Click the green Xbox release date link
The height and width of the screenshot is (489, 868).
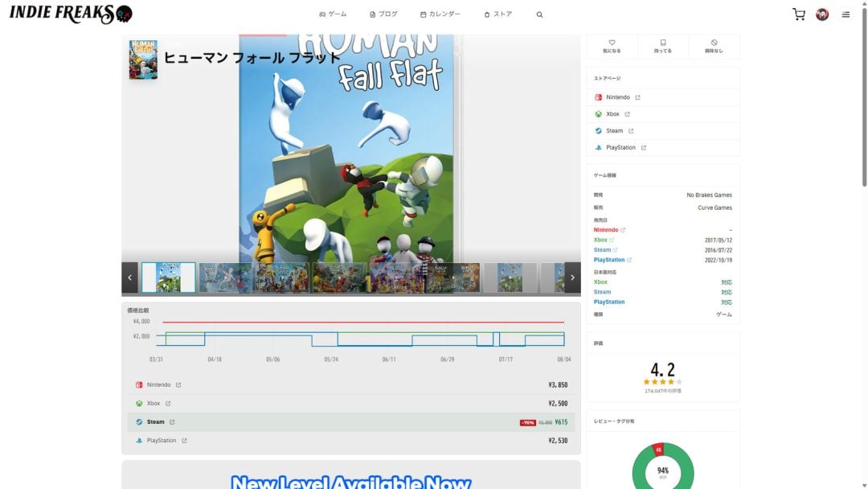click(604, 240)
